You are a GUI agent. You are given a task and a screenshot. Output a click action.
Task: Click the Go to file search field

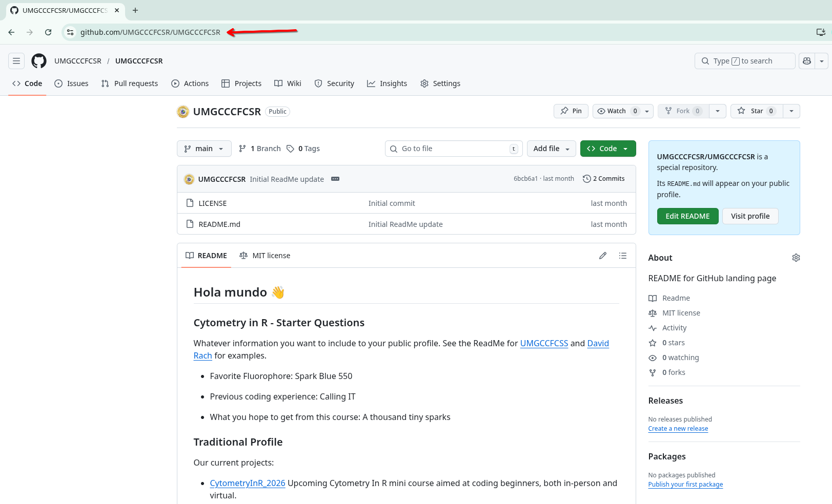(x=453, y=149)
